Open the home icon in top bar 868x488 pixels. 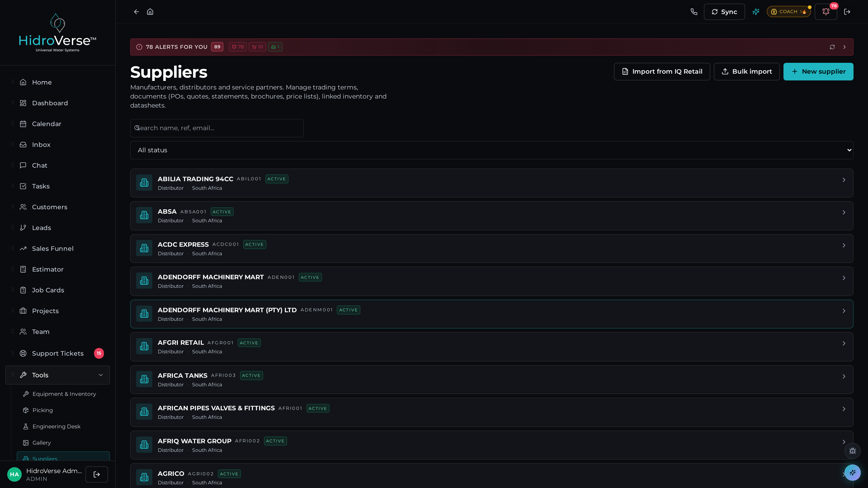coord(150,12)
